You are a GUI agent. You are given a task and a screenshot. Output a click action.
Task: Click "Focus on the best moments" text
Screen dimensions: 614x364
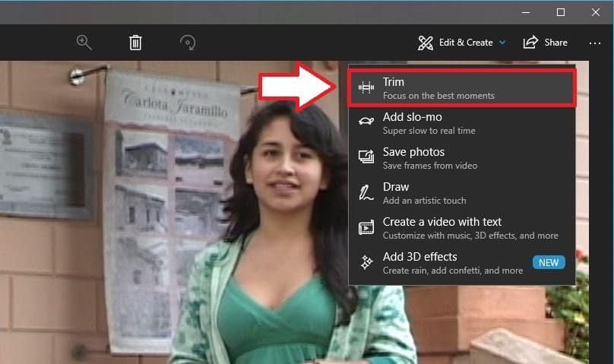(438, 96)
